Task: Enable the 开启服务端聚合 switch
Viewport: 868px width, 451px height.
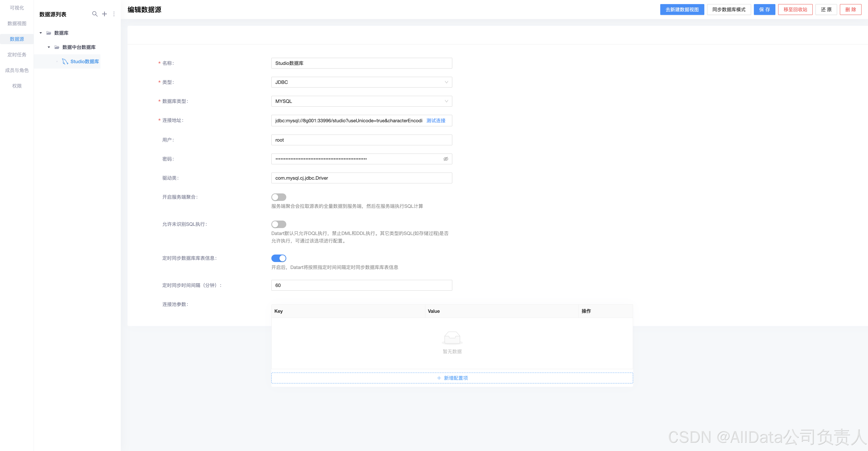Action: click(x=279, y=197)
